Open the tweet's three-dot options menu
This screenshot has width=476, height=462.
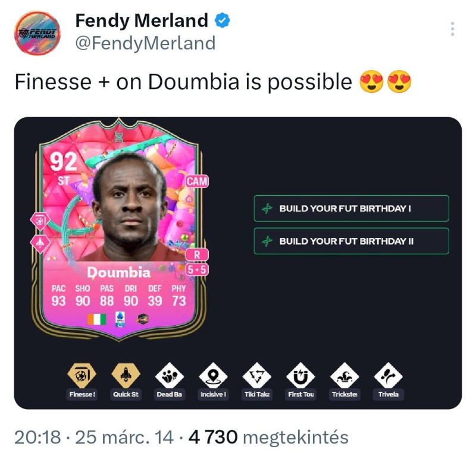tap(452, 29)
